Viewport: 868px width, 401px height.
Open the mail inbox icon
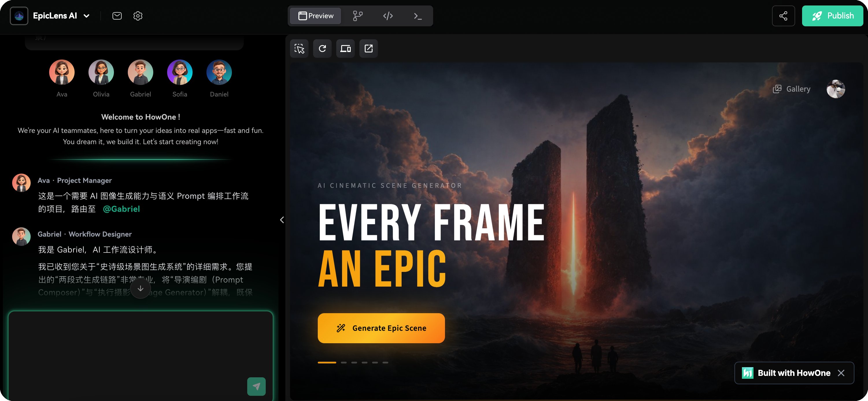click(117, 16)
